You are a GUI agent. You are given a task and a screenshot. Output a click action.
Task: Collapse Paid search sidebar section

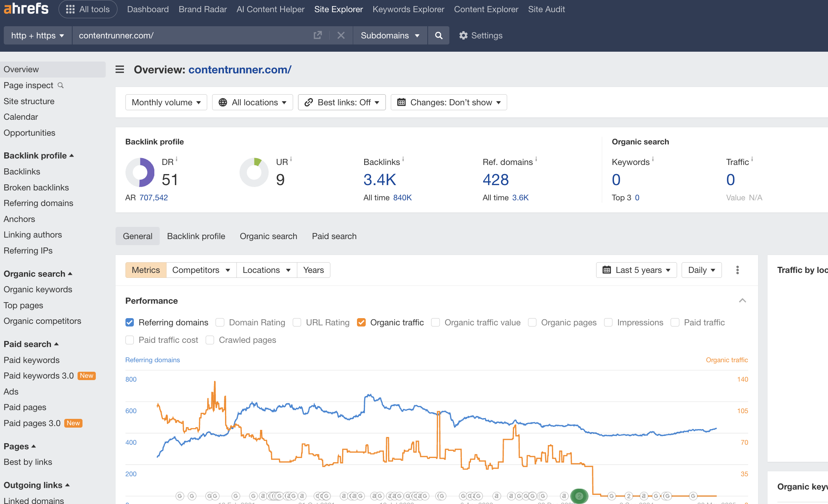tap(31, 344)
